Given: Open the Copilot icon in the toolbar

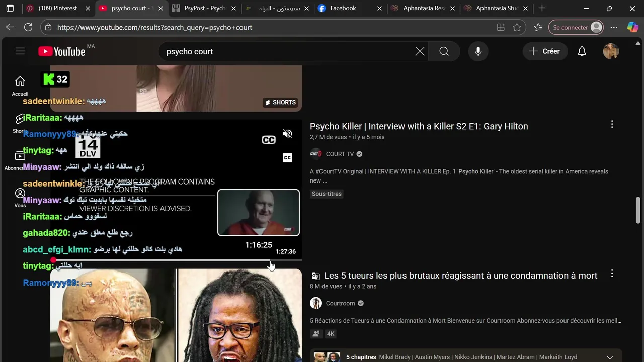Looking at the screenshot, I should click(x=632, y=27).
